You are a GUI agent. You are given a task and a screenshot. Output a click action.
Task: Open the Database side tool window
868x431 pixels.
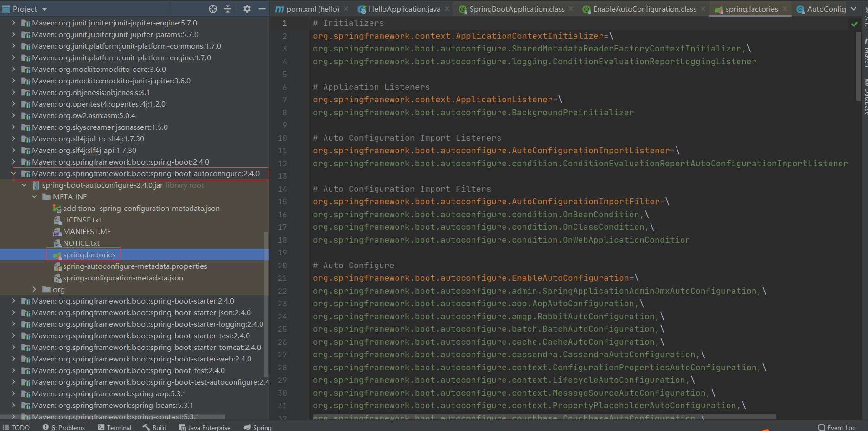865,97
